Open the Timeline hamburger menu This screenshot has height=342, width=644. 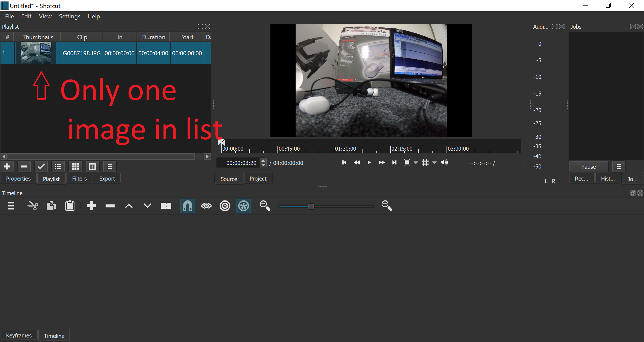pos(11,206)
